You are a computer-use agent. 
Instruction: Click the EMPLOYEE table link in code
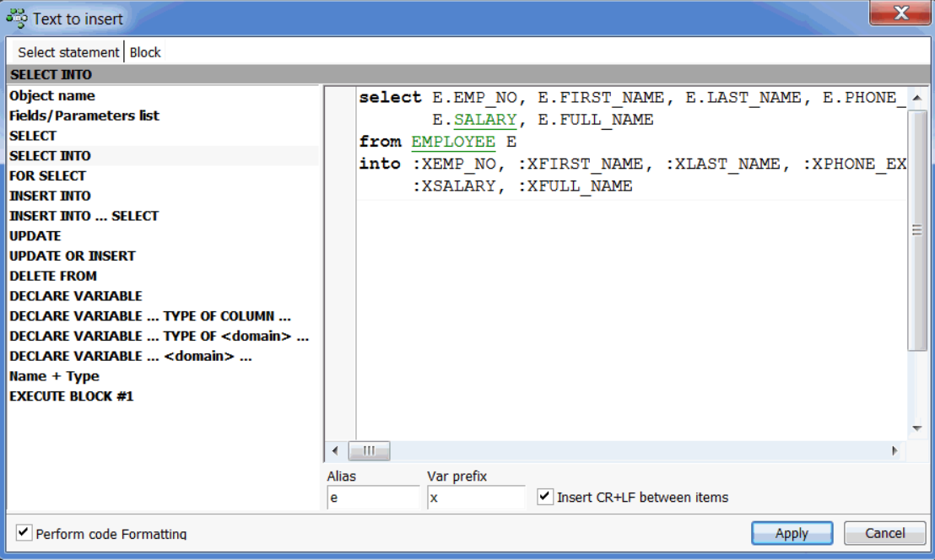[453, 142]
